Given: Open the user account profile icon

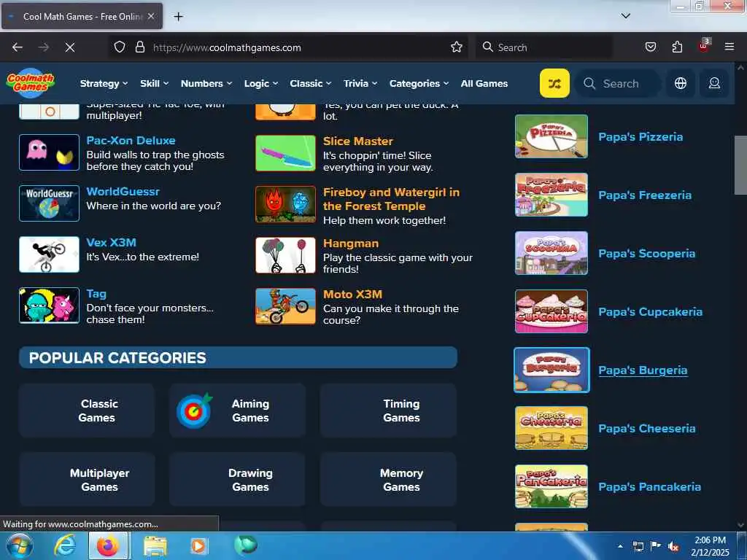Looking at the screenshot, I should click(714, 83).
